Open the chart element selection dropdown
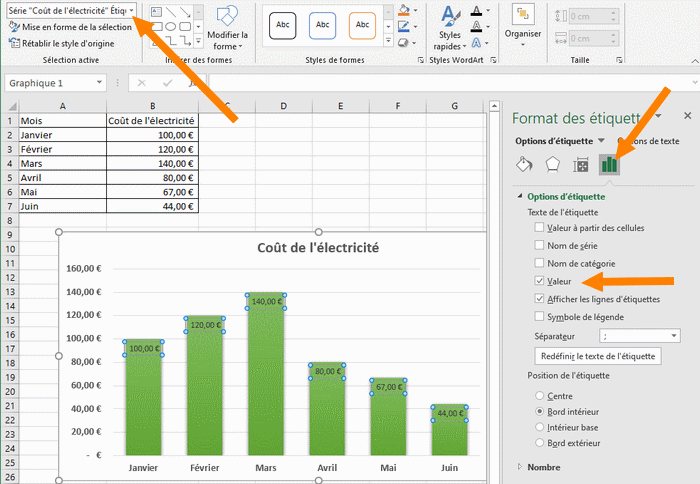Image resolution: width=700 pixels, height=484 pixels. (132, 10)
